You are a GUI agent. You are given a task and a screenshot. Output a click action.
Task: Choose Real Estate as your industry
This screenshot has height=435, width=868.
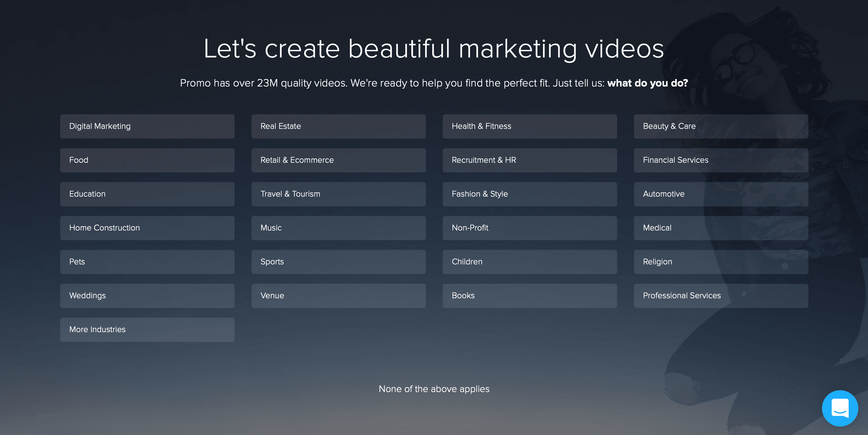338,126
